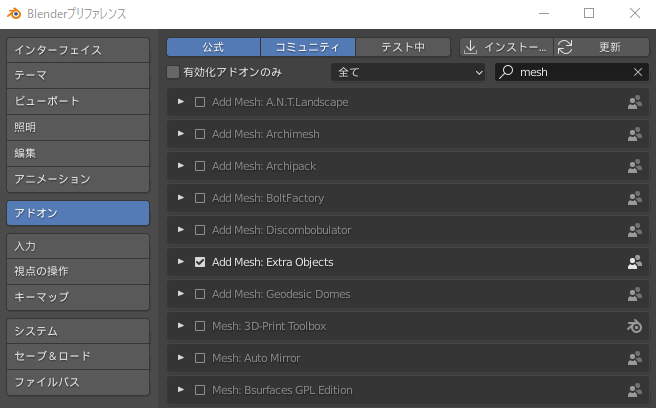Click community icon on Archimesh row
656x408 pixels.
click(635, 134)
